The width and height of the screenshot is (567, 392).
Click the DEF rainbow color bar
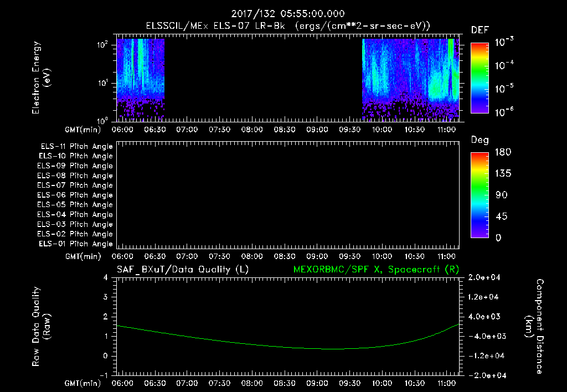[480, 78]
